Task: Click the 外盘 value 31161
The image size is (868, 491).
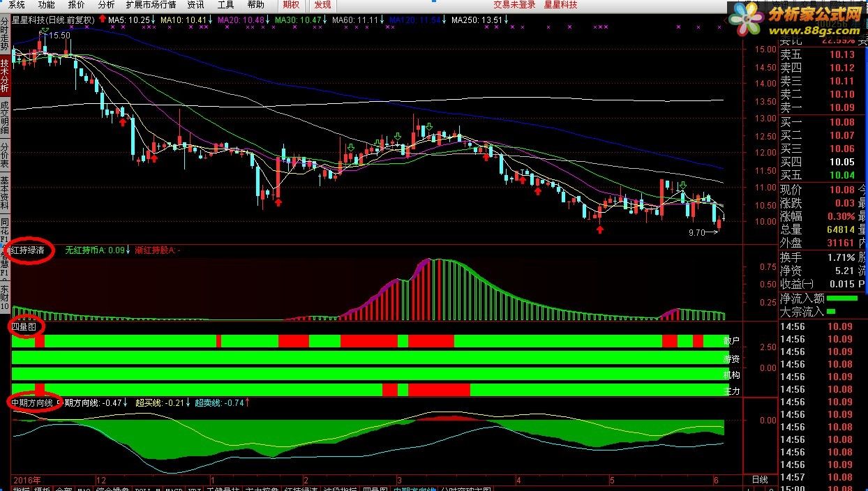Action: [x=840, y=243]
